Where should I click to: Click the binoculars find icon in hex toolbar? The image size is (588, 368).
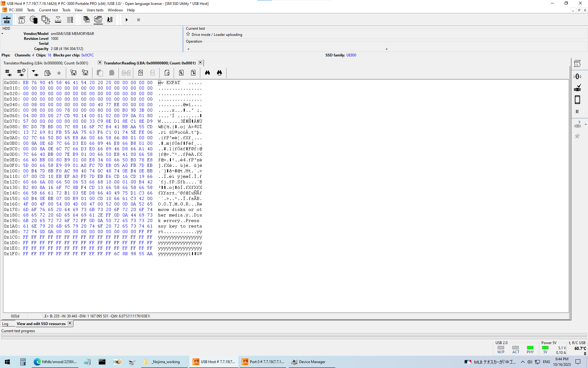pyautogui.click(x=207, y=73)
